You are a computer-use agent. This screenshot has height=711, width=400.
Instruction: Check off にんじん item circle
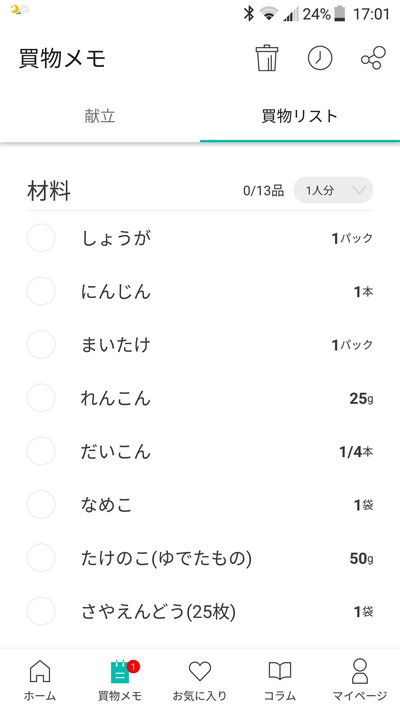pyautogui.click(x=41, y=291)
